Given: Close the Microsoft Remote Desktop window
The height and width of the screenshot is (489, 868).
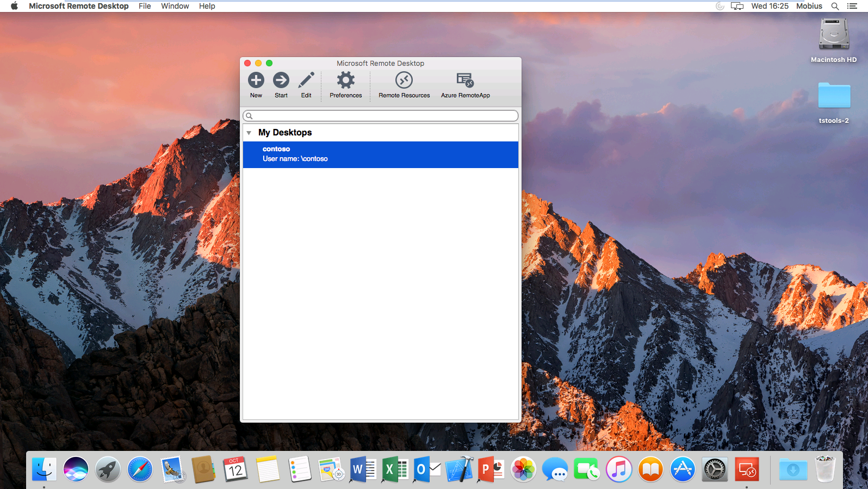Looking at the screenshot, I should [247, 63].
